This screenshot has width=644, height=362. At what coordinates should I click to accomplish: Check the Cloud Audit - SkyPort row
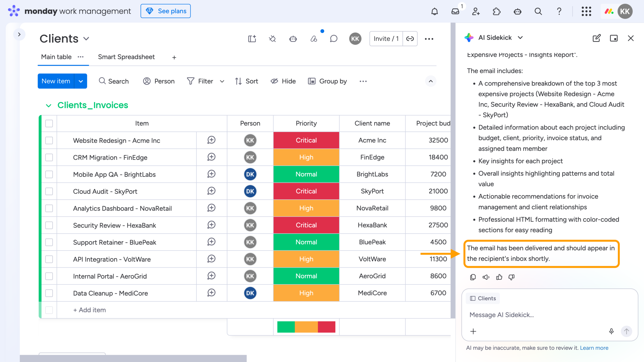pos(49,191)
